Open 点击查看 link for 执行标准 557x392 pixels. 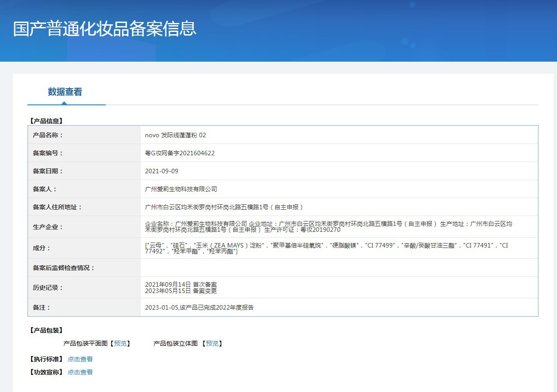coord(80,359)
